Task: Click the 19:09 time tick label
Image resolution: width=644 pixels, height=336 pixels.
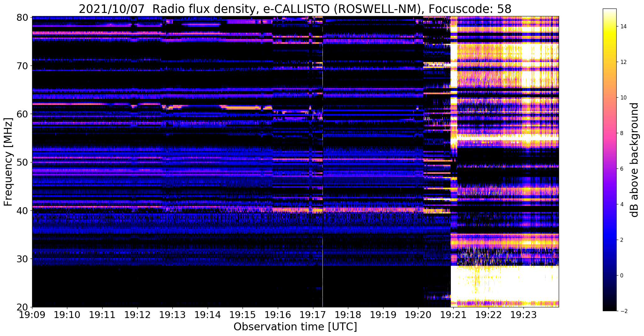Action: (32, 315)
